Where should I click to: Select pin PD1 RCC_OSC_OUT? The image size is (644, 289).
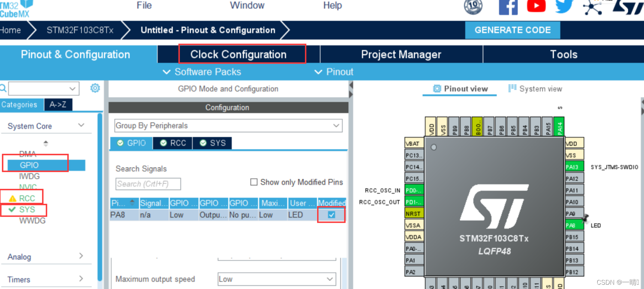(x=415, y=202)
